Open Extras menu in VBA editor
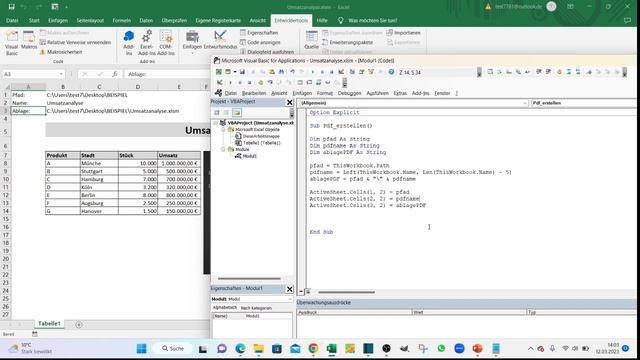The height and width of the screenshot is (360, 640). pos(400,93)
